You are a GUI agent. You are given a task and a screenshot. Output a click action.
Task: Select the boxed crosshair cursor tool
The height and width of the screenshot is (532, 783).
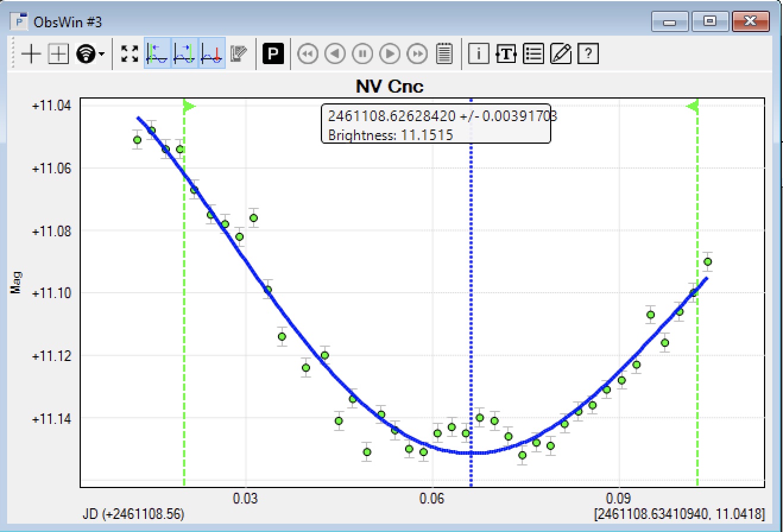(x=58, y=54)
